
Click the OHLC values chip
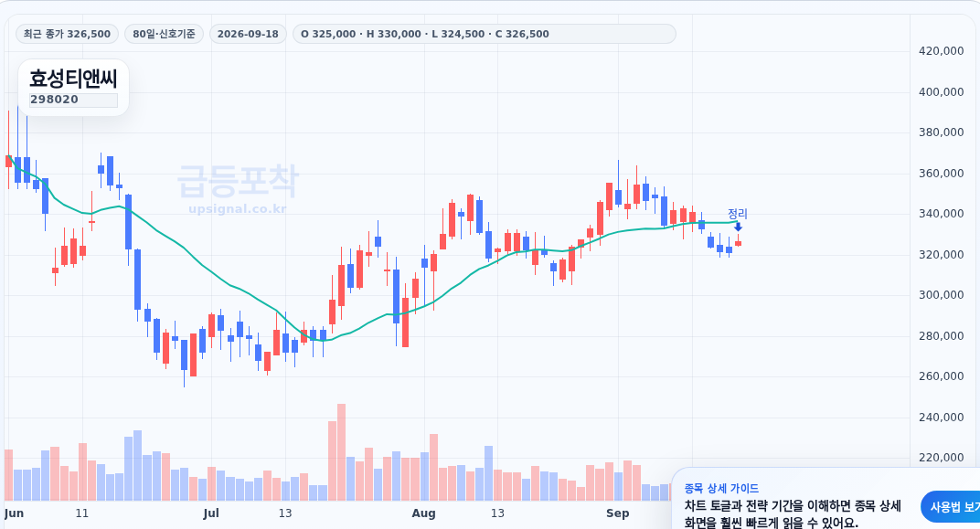pyautogui.click(x=484, y=34)
